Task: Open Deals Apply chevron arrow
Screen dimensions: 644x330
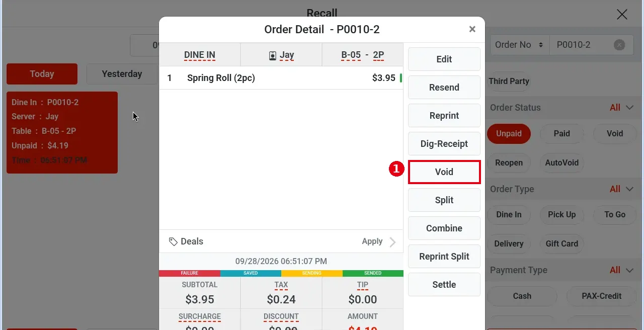Action: 392,242
